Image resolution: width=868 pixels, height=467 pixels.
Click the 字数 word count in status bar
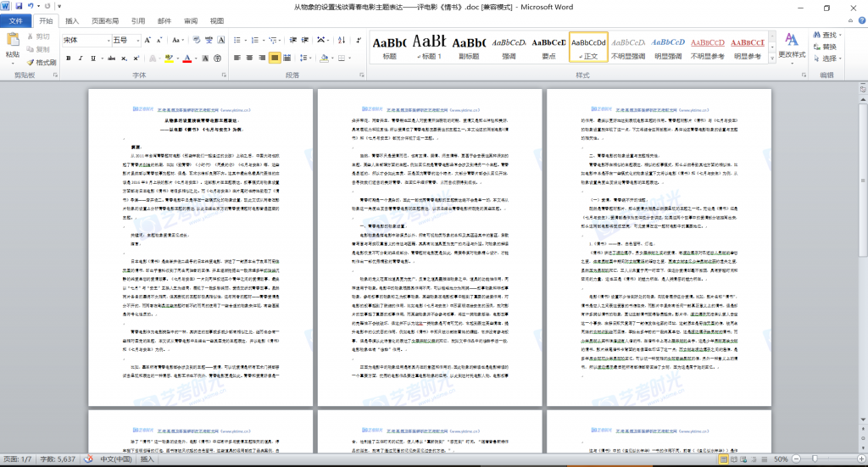point(56,459)
